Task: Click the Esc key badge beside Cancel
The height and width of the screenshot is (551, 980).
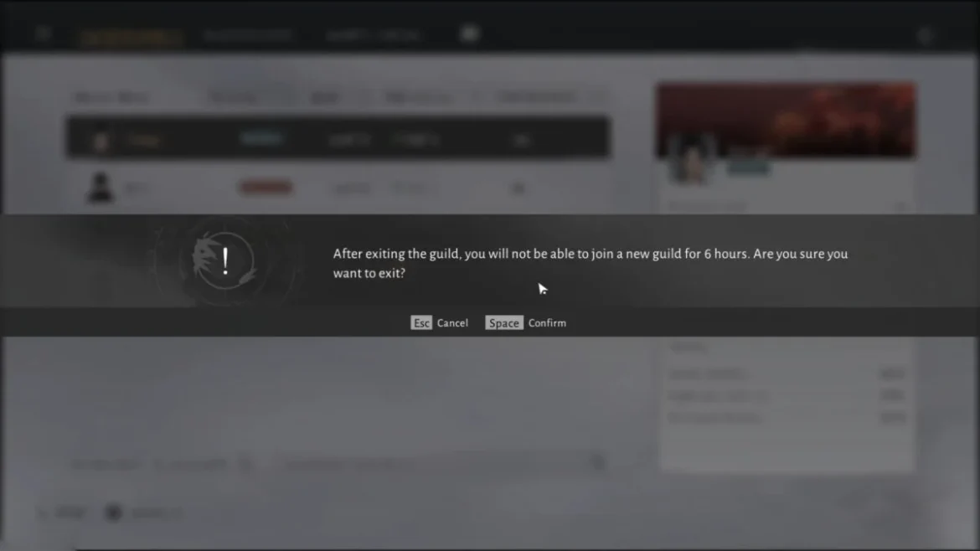Action: 421,323
